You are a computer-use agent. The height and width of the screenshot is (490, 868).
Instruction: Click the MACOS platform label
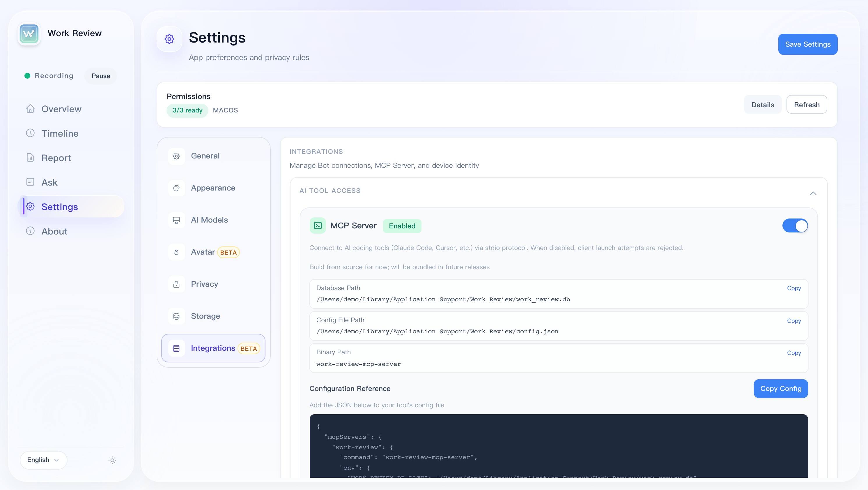pyautogui.click(x=225, y=110)
